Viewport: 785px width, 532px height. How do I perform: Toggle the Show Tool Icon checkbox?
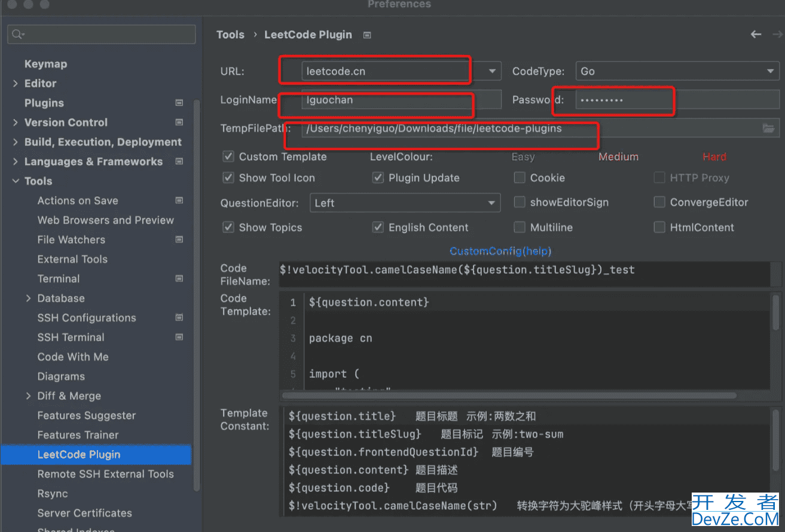click(x=228, y=178)
